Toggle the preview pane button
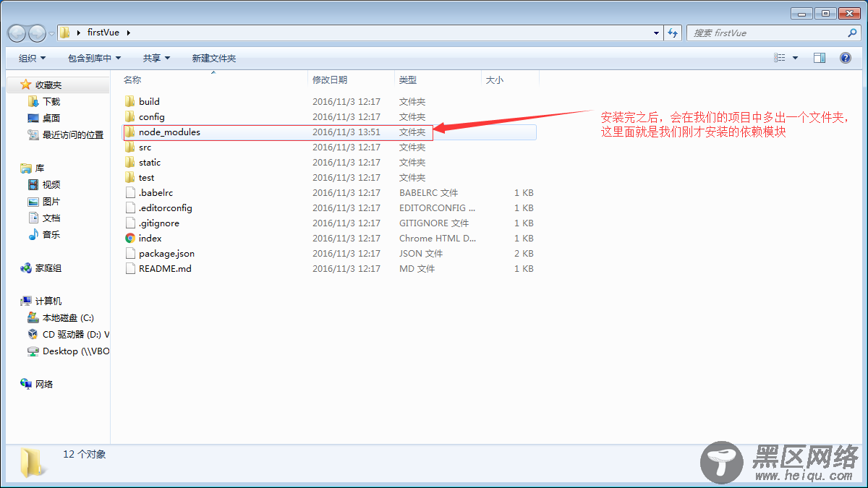 point(820,58)
